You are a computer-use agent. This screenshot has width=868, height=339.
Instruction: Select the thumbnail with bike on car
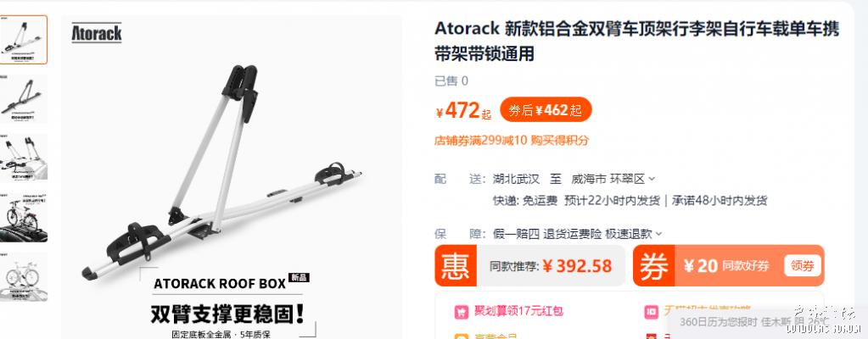pos(23,217)
